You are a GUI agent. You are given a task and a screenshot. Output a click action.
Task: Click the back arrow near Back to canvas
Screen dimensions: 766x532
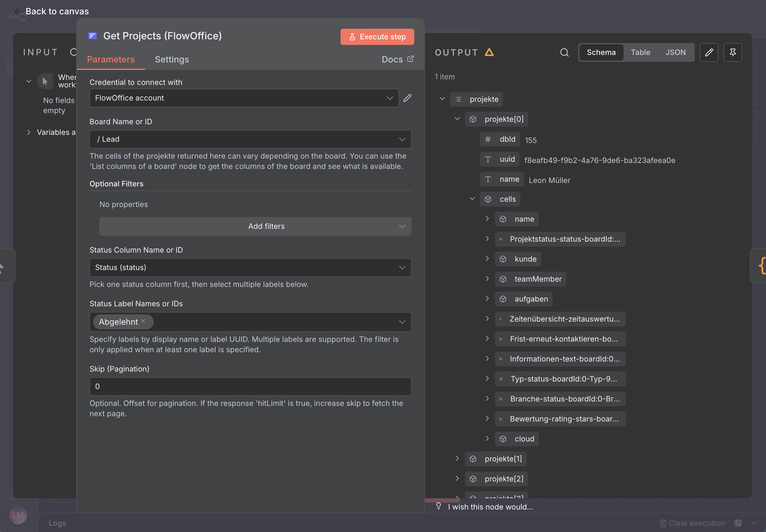[x=17, y=11]
